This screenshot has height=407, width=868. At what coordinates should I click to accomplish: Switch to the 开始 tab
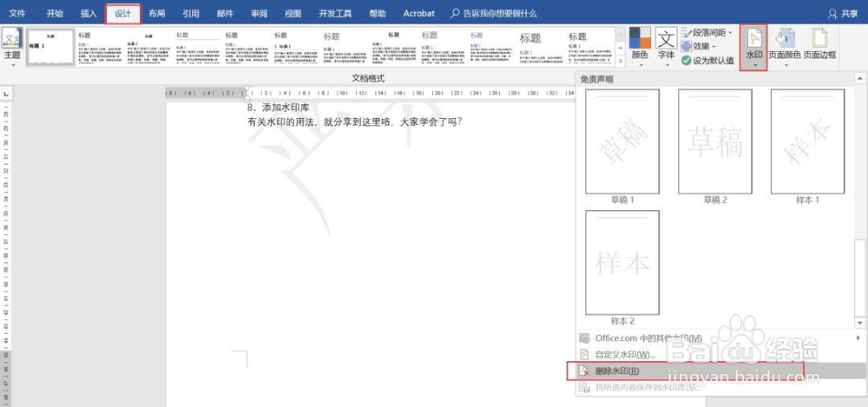[54, 13]
